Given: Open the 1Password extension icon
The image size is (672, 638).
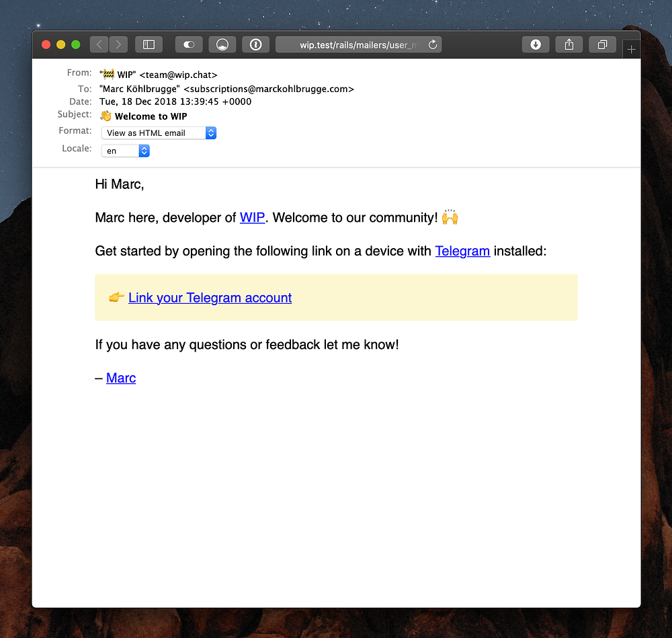Looking at the screenshot, I should [x=256, y=44].
